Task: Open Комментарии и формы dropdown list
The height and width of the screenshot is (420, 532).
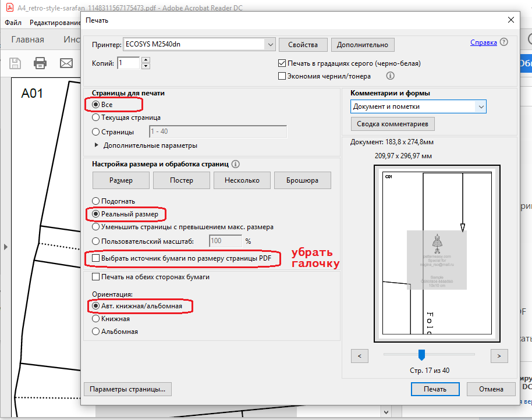Action: coord(418,106)
